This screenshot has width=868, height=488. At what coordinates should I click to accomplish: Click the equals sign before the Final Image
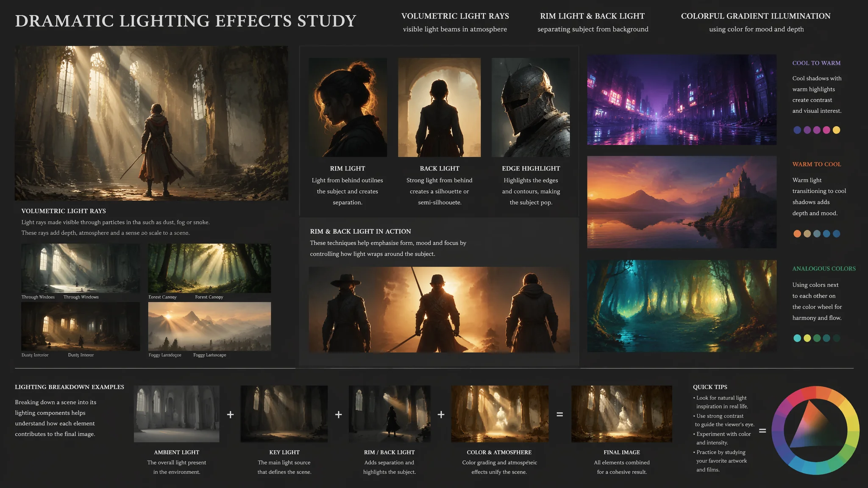(x=559, y=414)
